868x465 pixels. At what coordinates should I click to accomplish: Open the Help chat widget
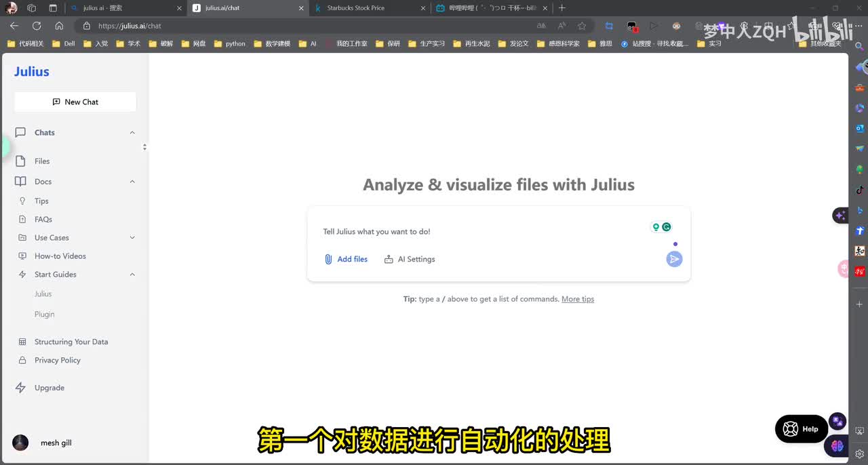point(802,429)
